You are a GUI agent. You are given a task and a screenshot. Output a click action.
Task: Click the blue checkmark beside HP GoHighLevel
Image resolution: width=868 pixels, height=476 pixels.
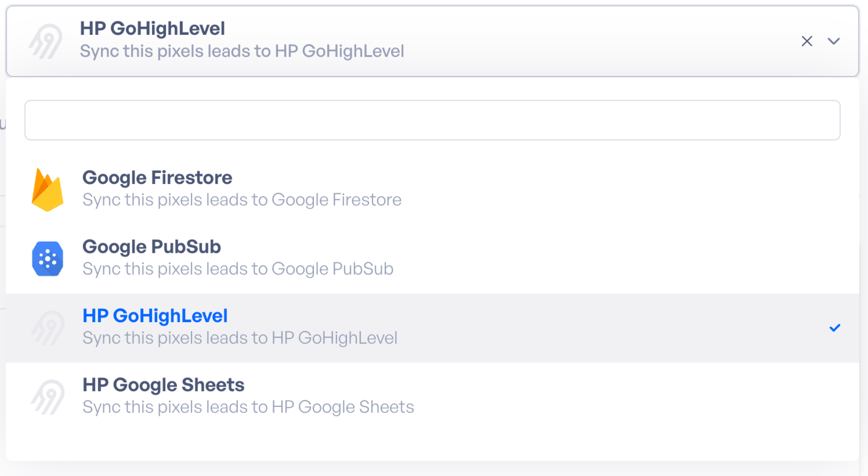(835, 328)
